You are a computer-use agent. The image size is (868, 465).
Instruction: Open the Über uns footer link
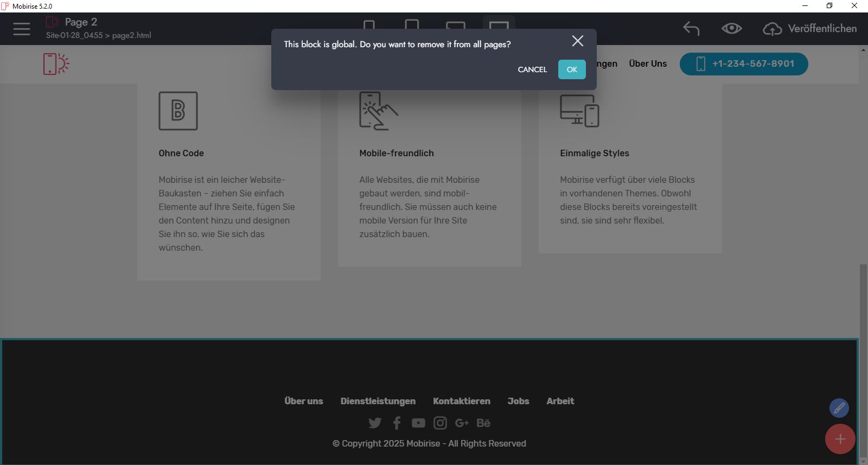304,401
